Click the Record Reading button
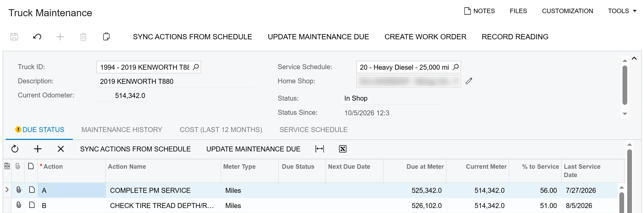 (515, 37)
